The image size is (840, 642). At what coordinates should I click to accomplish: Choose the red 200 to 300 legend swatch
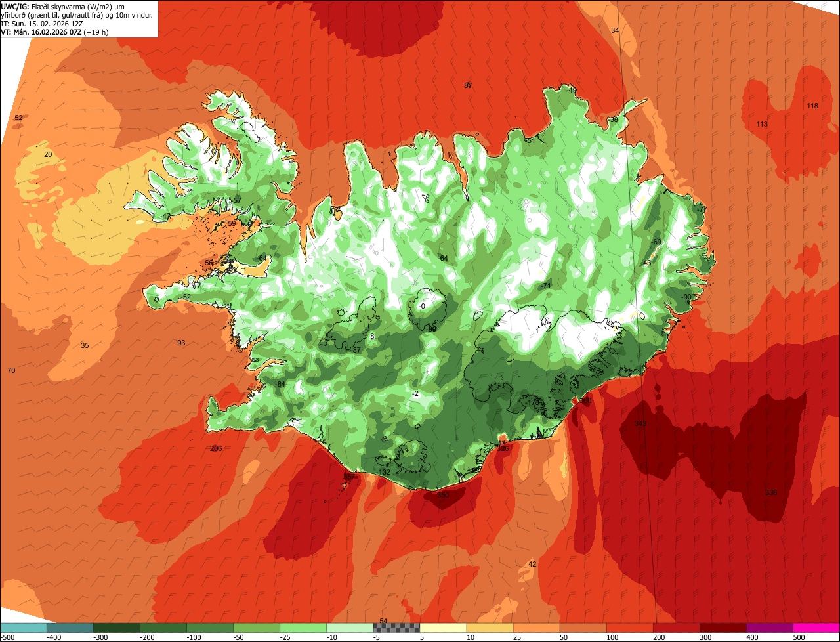(676, 628)
